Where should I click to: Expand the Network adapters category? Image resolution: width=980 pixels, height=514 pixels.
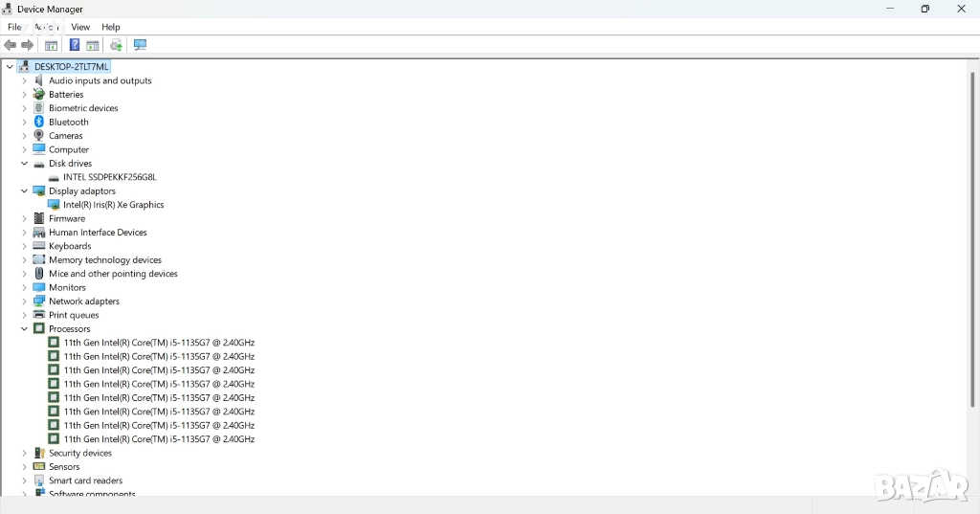25,302
